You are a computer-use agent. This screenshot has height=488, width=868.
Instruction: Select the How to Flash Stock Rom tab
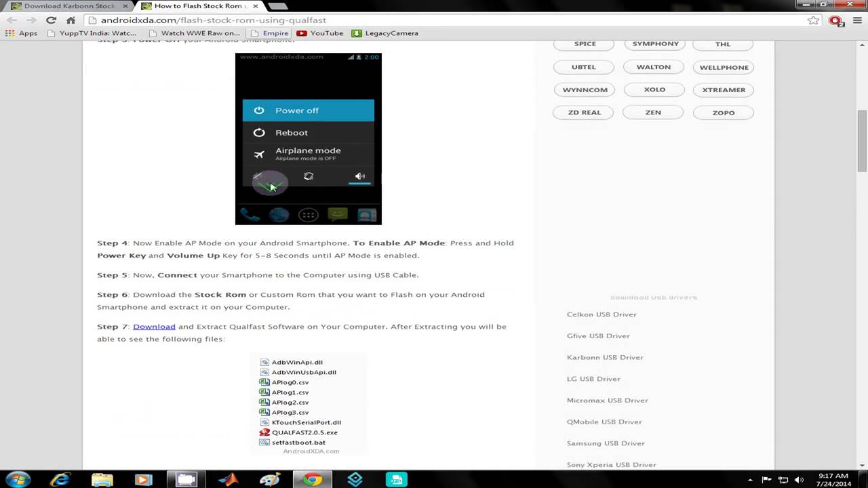click(197, 6)
